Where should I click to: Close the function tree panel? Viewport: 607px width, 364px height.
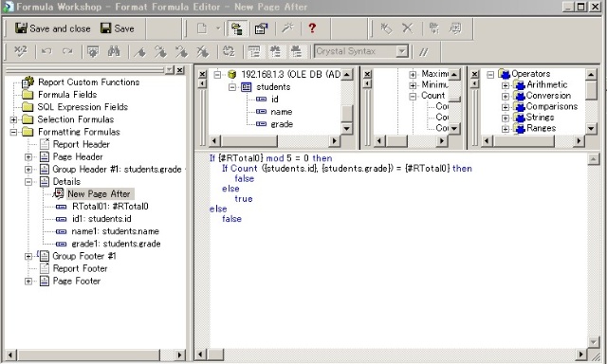368,74
